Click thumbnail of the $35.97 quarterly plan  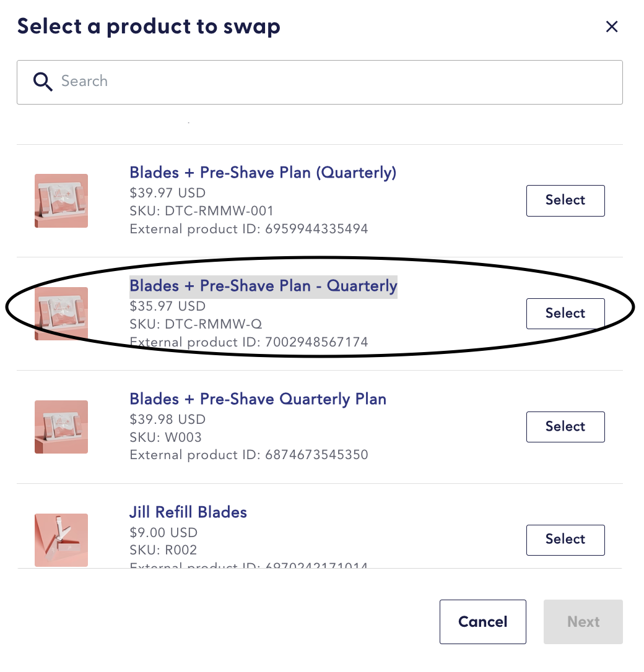61,314
